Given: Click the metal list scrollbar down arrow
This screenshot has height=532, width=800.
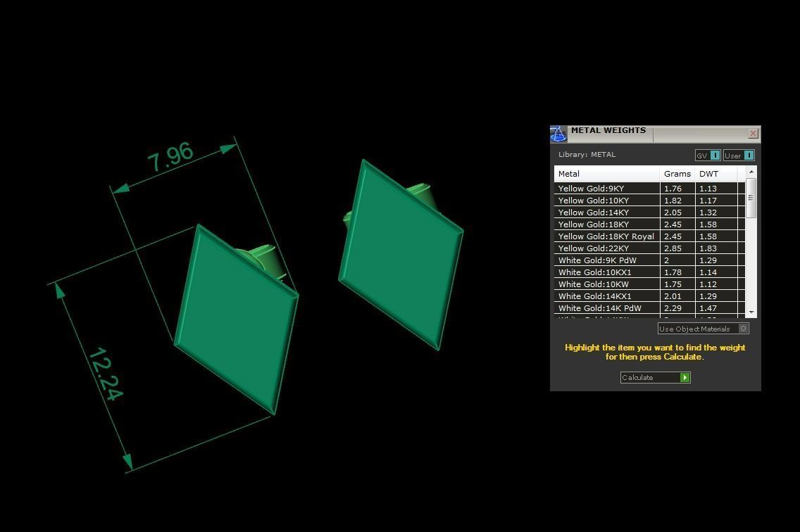Looking at the screenshot, I should 751,312.
